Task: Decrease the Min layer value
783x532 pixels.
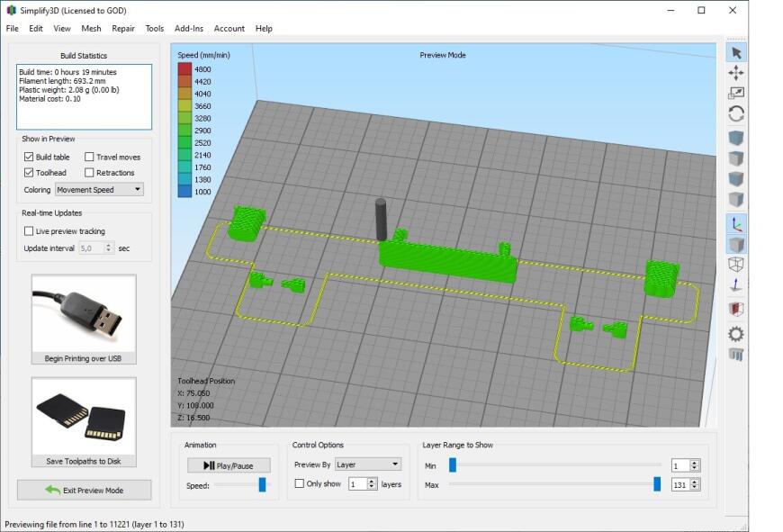Action: click(694, 469)
